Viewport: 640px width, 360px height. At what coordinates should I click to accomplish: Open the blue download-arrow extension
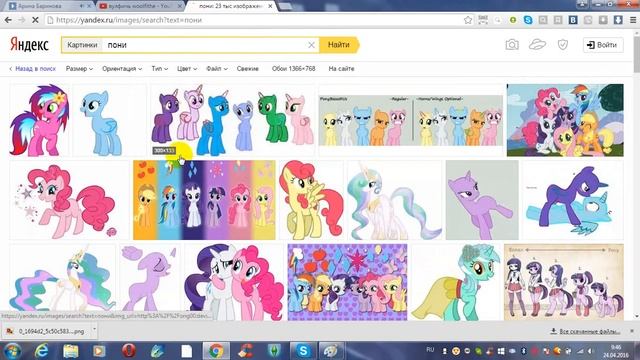coord(618,20)
